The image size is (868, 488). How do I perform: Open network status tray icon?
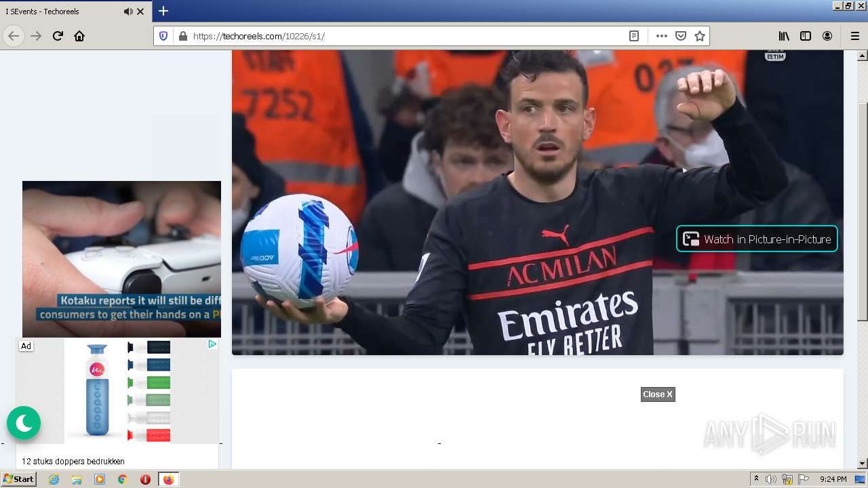[787, 479]
